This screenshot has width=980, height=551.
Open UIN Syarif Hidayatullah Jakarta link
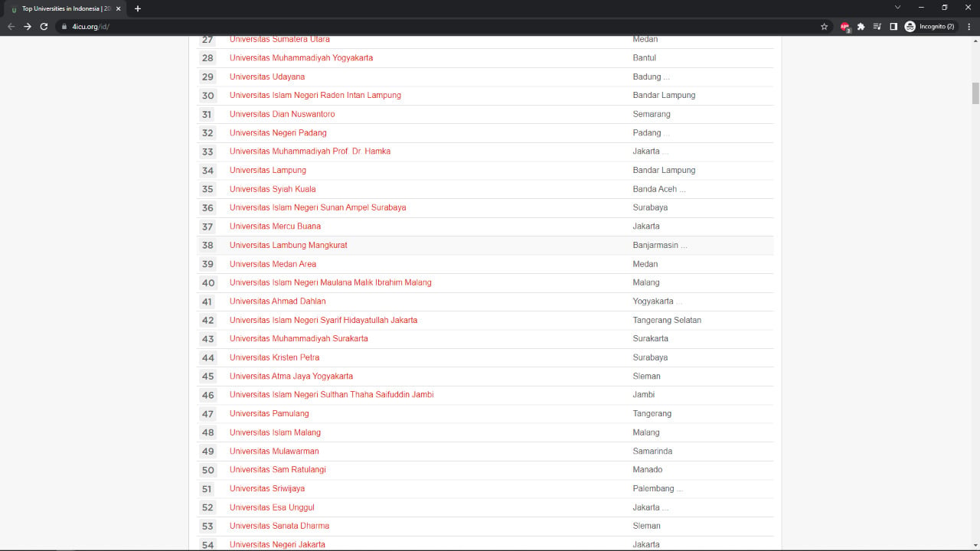click(323, 320)
